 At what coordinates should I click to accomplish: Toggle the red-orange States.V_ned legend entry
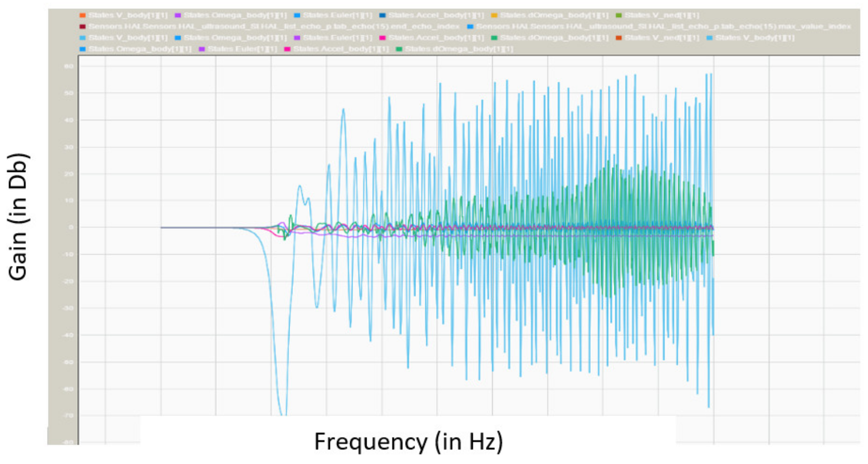pyautogui.click(x=662, y=37)
